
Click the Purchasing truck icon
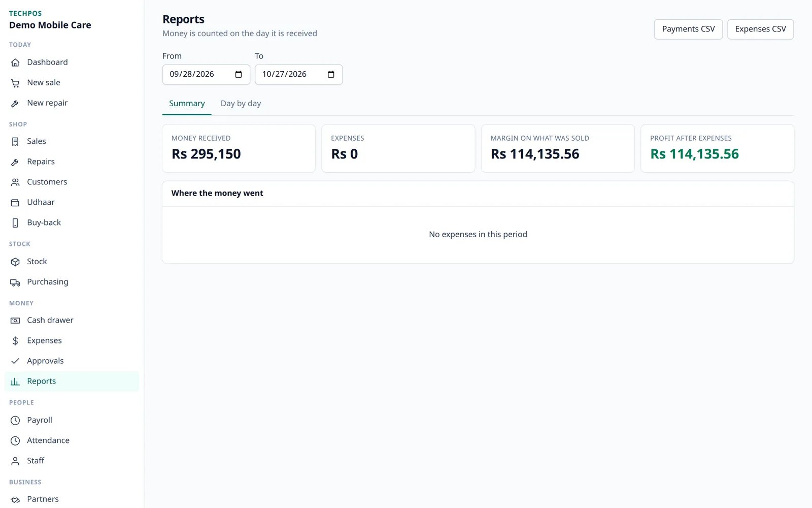(x=15, y=282)
